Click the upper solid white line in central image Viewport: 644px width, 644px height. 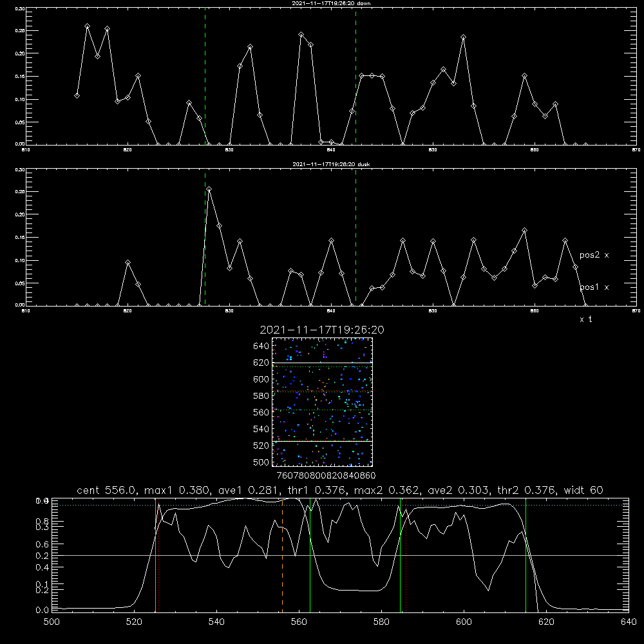pos(323,363)
